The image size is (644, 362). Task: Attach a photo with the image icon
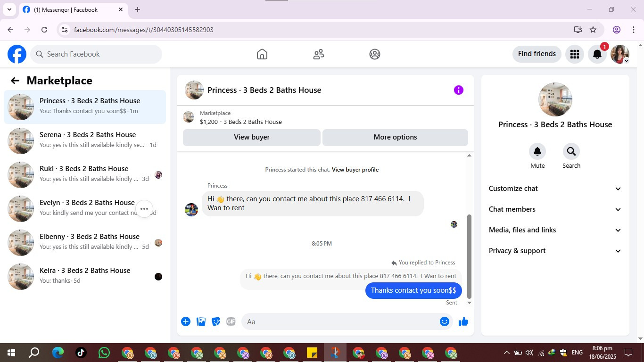pos(201,321)
